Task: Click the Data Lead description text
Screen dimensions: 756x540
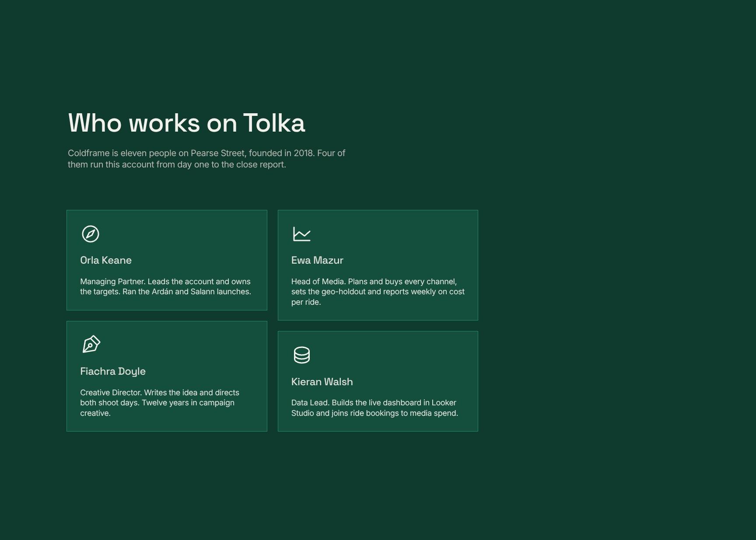Action: [374, 408]
